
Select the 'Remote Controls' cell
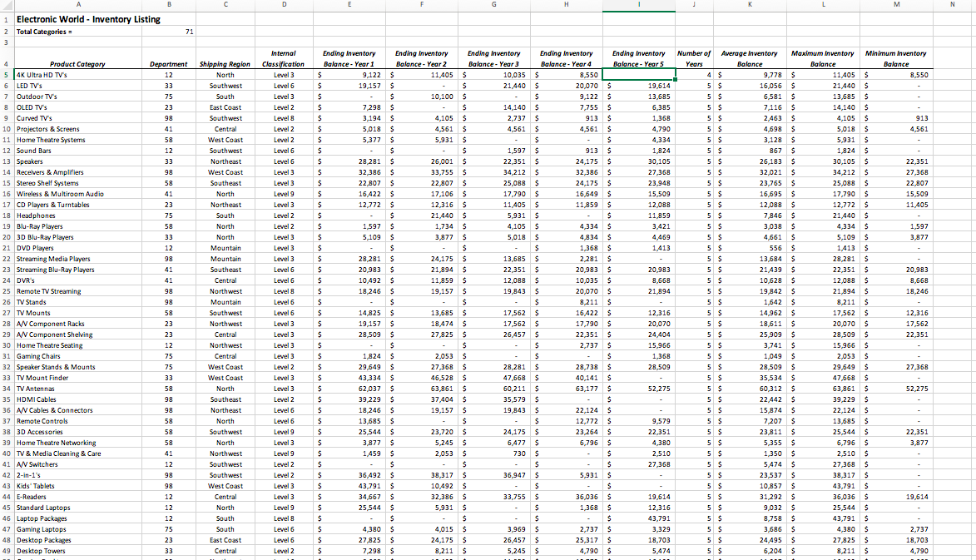pyautogui.click(x=78, y=420)
